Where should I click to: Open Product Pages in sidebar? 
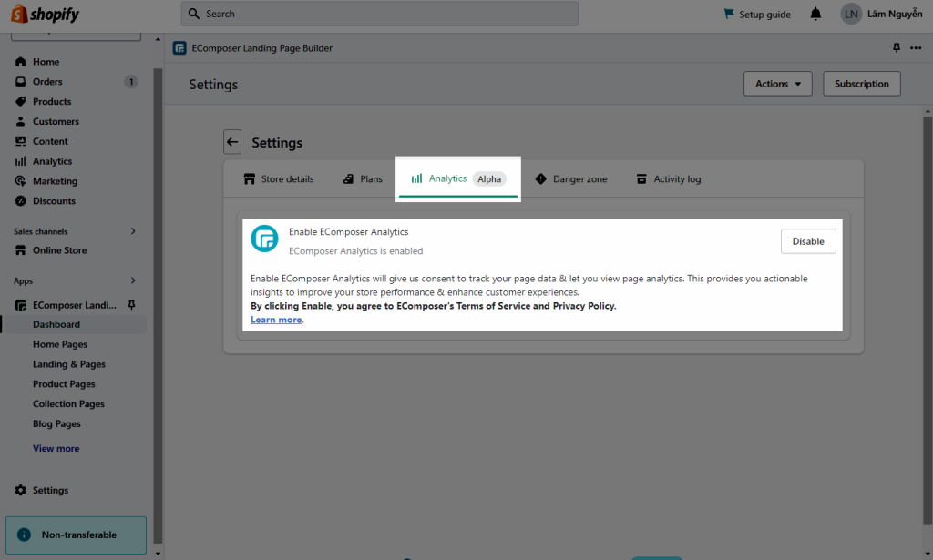pyautogui.click(x=65, y=384)
